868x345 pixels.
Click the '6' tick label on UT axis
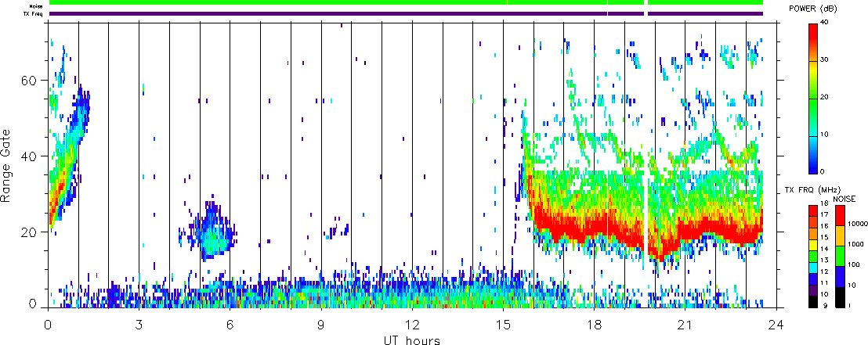(230, 325)
